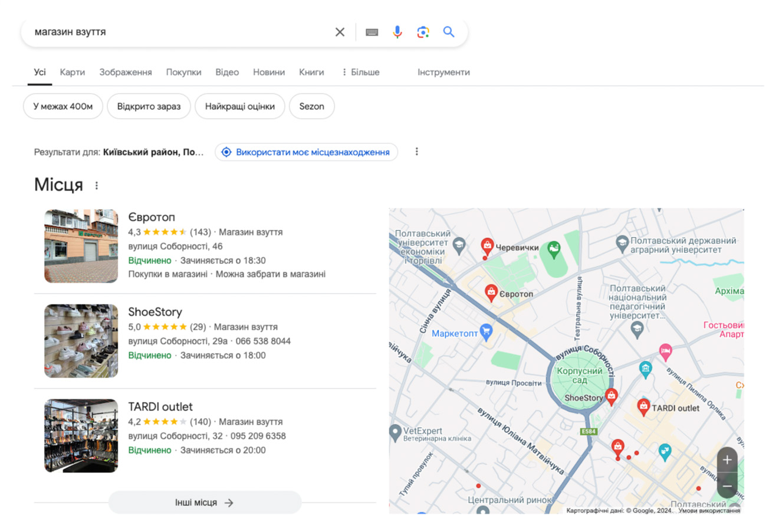
Task: Open the TARDI outlet place listing title
Action: tap(160, 406)
